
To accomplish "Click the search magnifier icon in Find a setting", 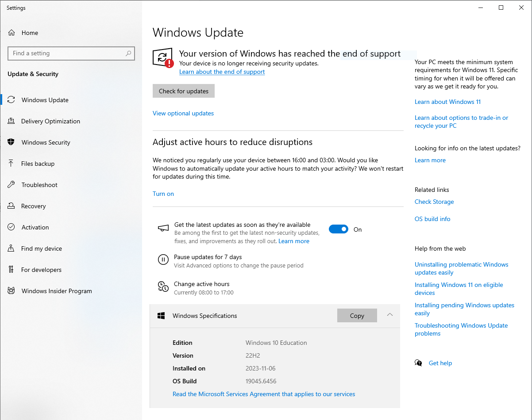I will 128,53.
